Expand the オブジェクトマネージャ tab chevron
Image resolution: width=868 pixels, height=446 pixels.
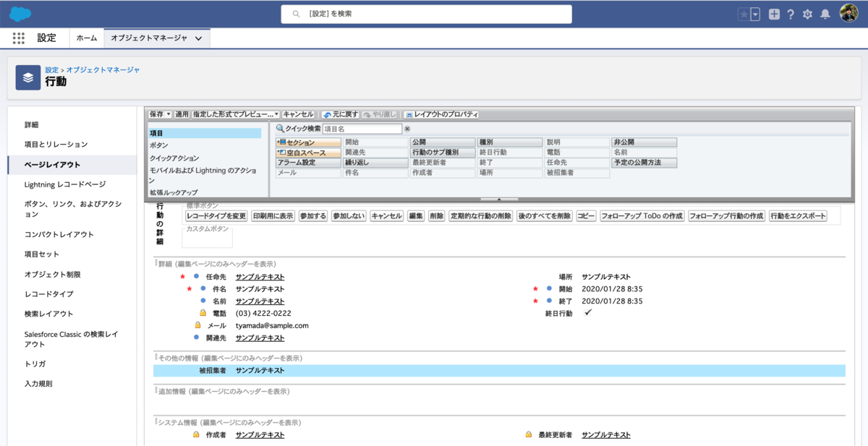[x=197, y=38]
